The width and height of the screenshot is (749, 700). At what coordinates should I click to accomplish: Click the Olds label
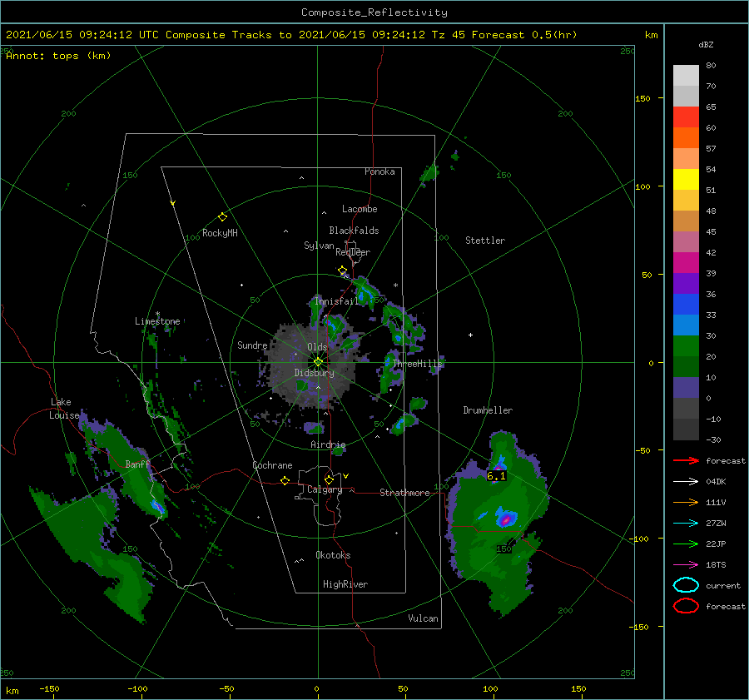coord(317,347)
